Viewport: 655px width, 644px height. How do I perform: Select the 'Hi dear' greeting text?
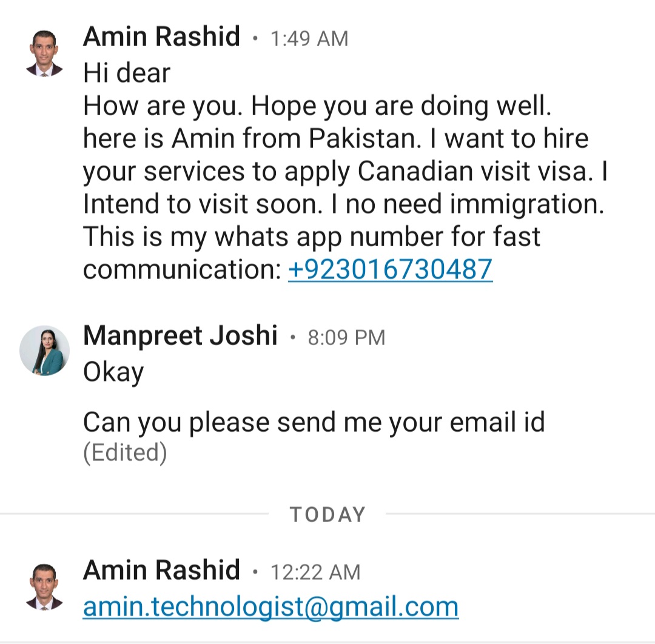click(127, 73)
